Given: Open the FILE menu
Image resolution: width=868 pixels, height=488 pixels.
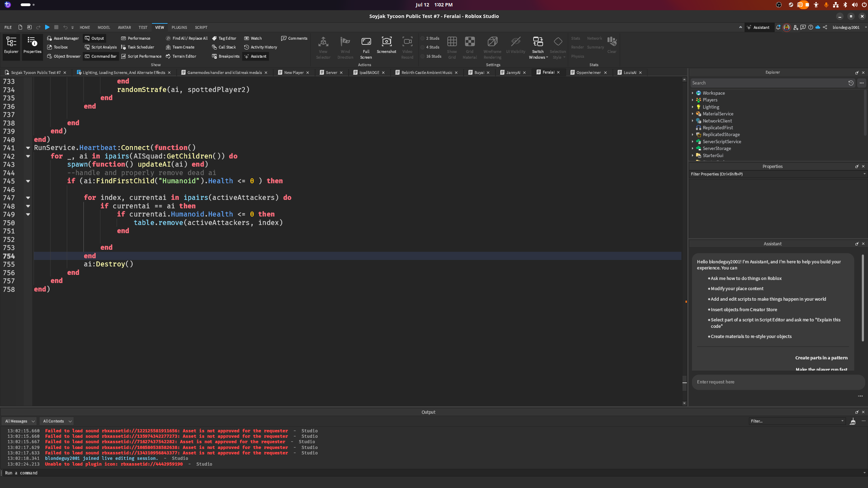Looking at the screenshot, I should (8, 27).
